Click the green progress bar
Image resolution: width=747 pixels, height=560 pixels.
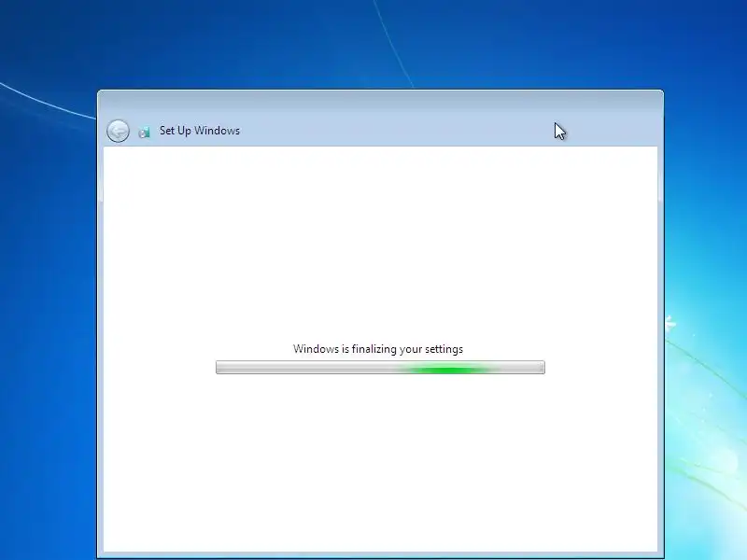point(380,367)
